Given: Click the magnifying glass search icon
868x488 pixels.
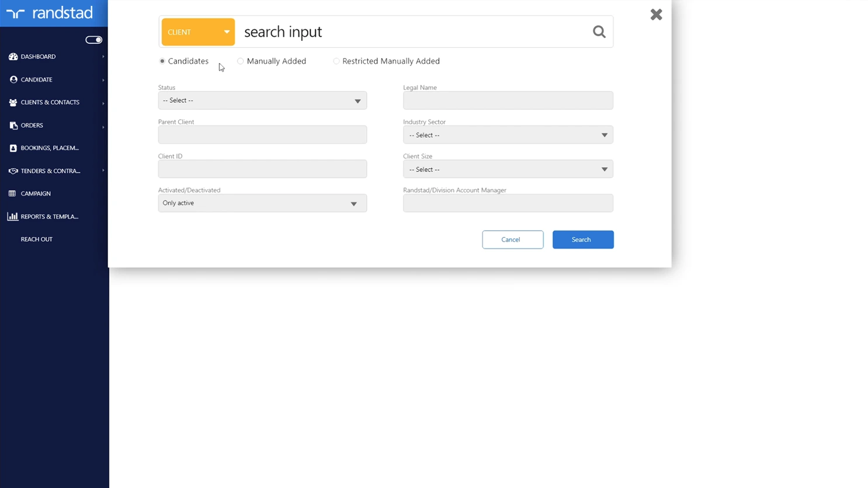Looking at the screenshot, I should pos(599,32).
